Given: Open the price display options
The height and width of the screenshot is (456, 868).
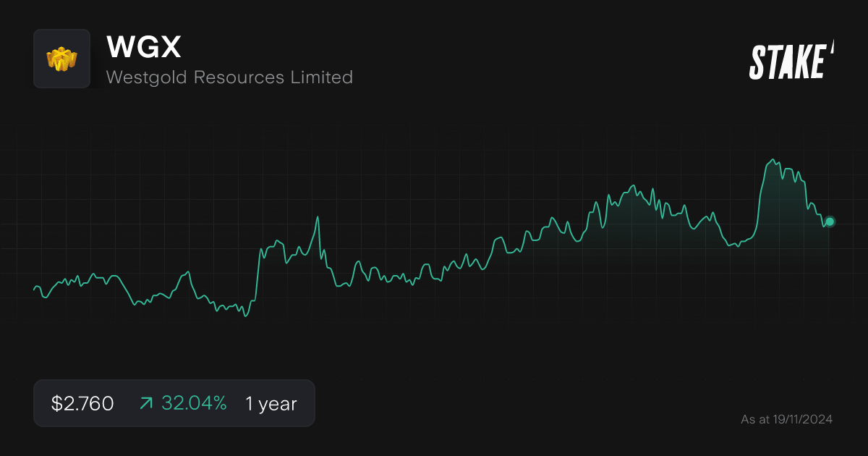Looking at the screenshot, I should 81,403.
